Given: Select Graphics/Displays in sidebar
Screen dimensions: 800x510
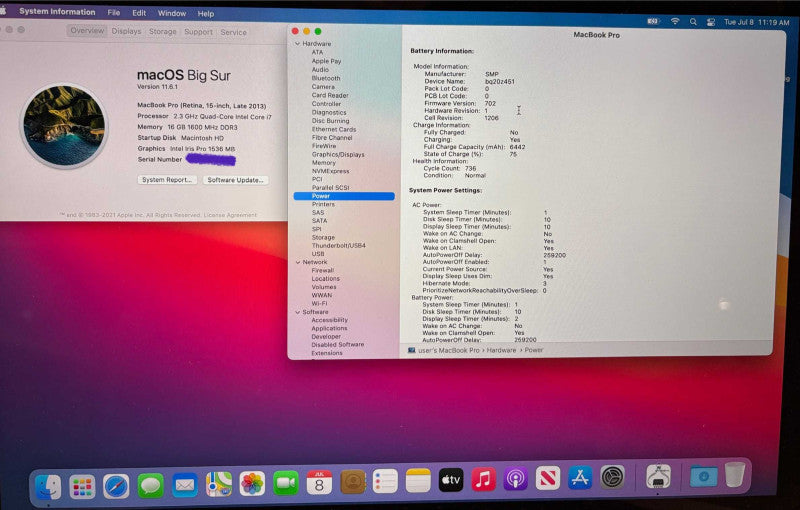Looking at the screenshot, I should coord(338,154).
